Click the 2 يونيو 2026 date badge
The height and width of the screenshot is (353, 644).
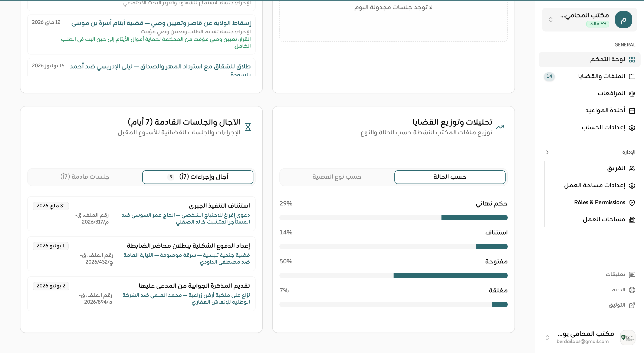point(51,286)
